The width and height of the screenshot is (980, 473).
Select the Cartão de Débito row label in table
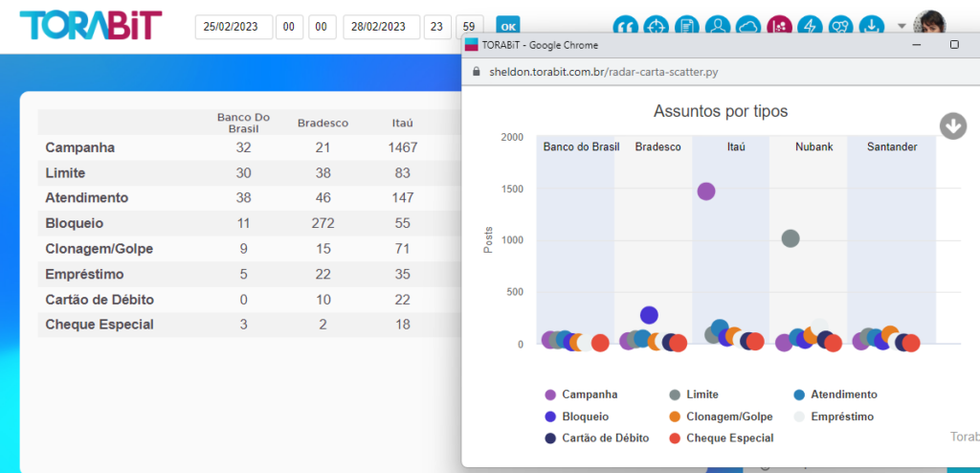[100, 300]
